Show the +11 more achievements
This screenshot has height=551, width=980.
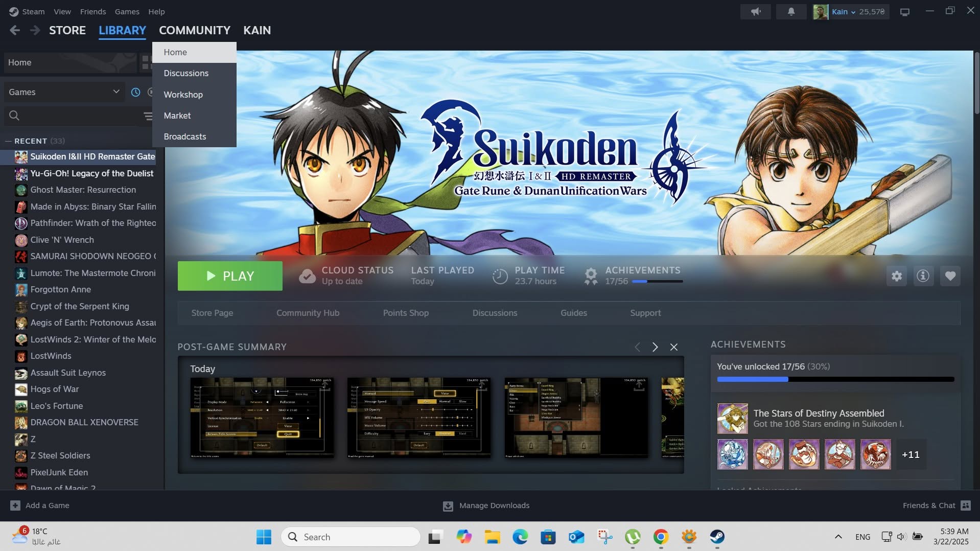pyautogui.click(x=911, y=454)
